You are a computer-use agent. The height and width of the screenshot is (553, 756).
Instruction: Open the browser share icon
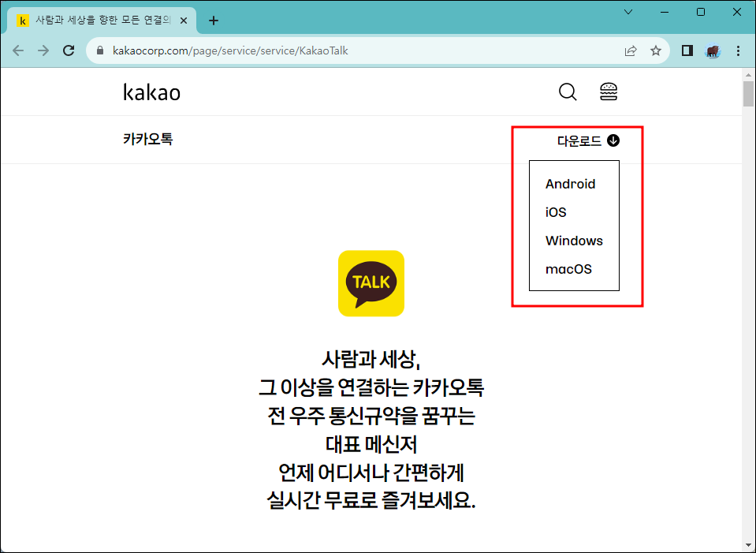pos(630,50)
